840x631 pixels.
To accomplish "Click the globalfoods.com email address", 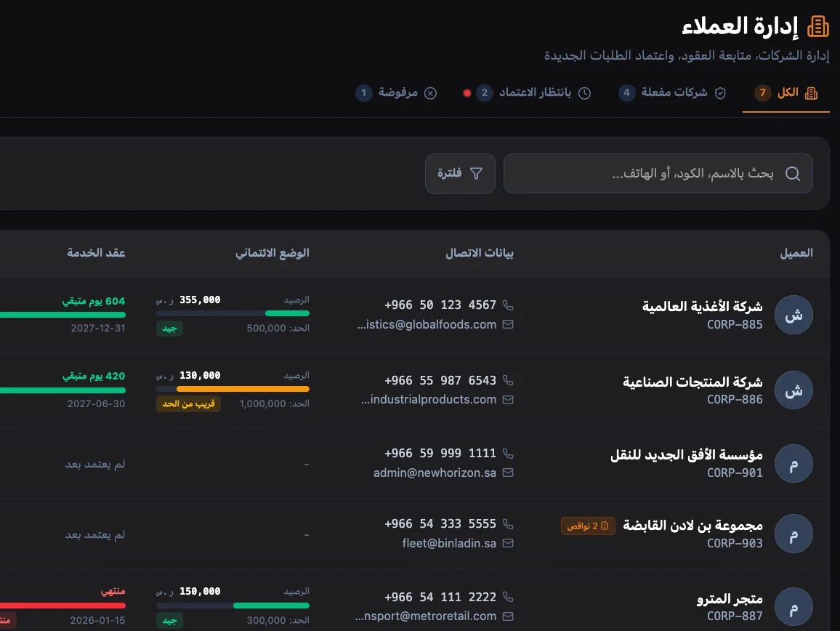I will (x=427, y=324).
